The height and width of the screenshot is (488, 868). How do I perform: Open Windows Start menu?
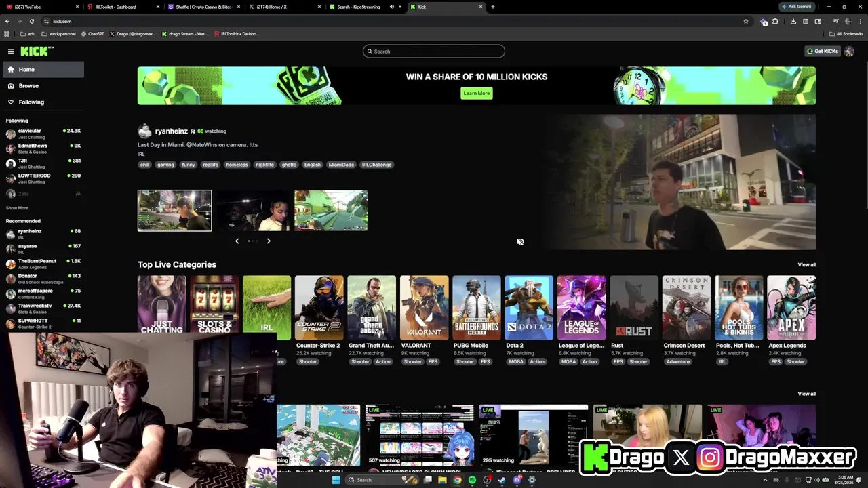point(336,480)
